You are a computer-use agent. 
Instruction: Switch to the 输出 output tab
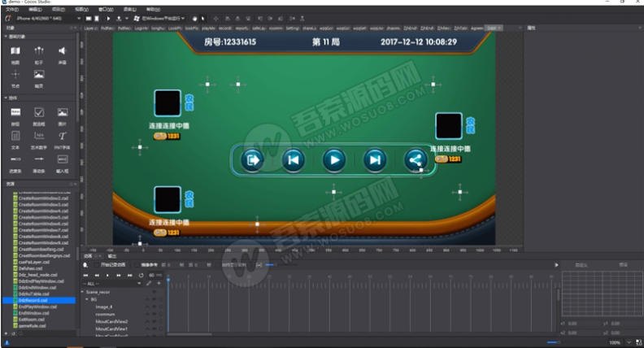111,256
